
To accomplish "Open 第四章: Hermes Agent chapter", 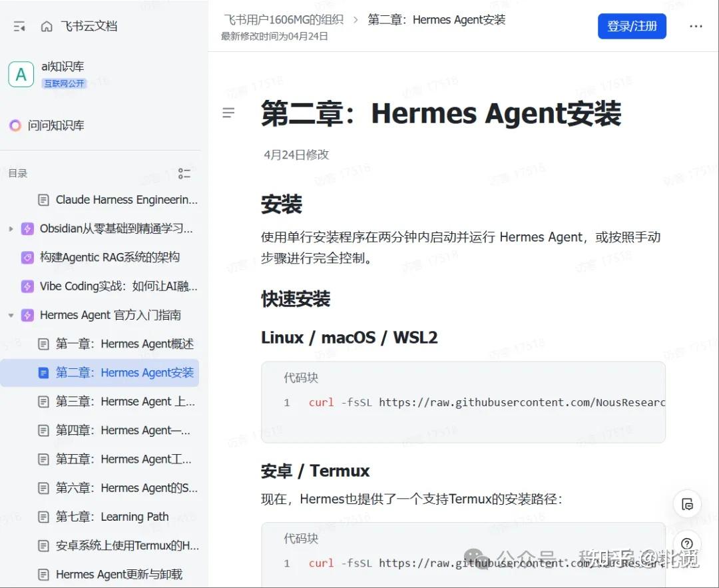I will click(x=123, y=431).
